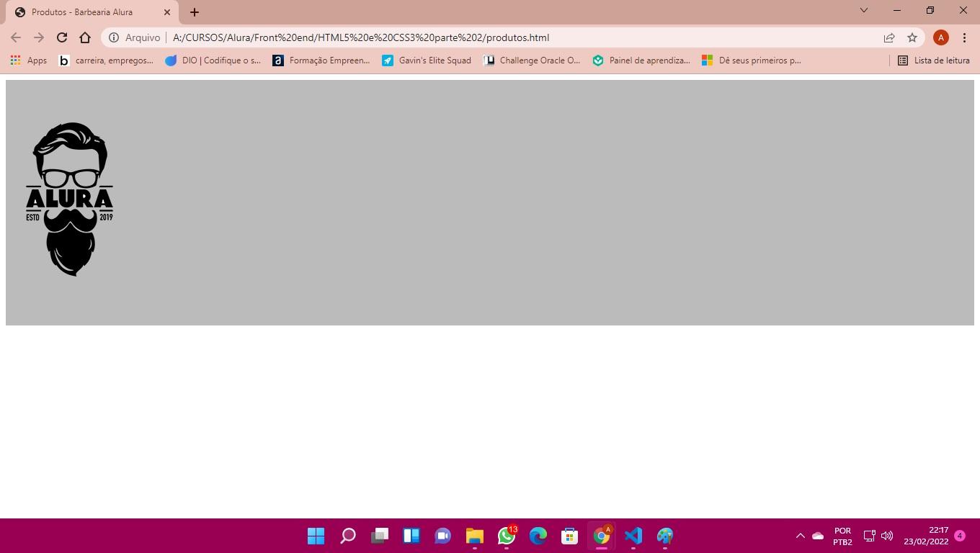Open Microsoft Store from taskbar

tap(569, 536)
